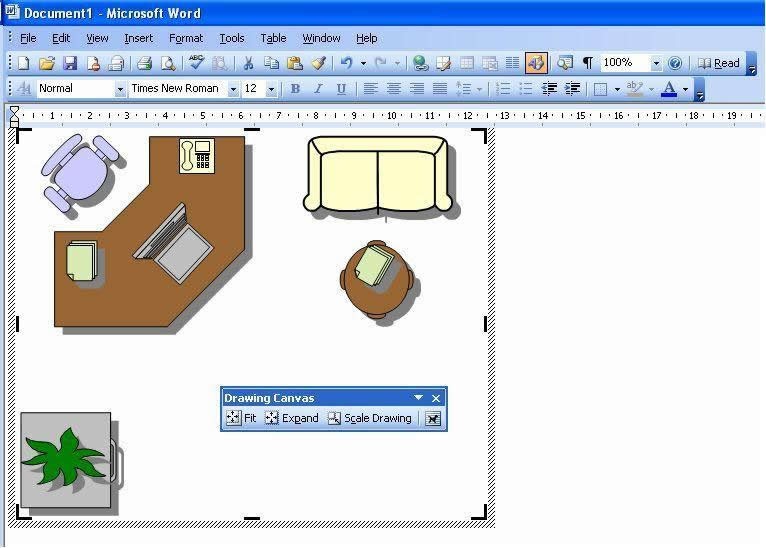
Task: Switch to Reading layout via Read
Action: [x=718, y=63]
